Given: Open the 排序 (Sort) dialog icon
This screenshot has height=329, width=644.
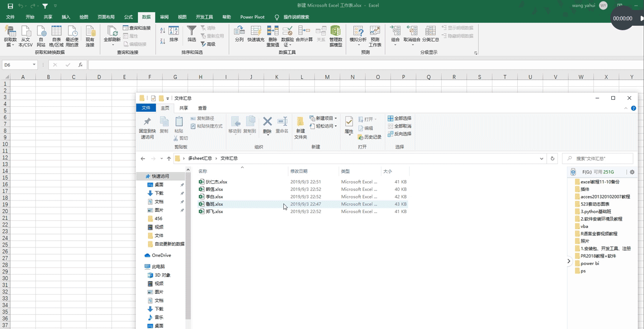Looking at the screenshot, I should (174, 34).
